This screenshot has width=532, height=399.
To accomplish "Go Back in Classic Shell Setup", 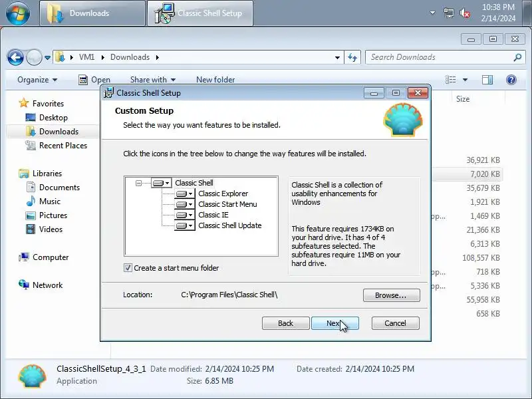I will (286, 323).
